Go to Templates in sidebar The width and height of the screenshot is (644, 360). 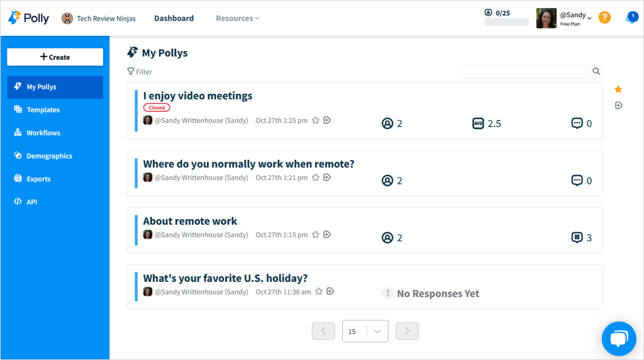coord(43,110)
